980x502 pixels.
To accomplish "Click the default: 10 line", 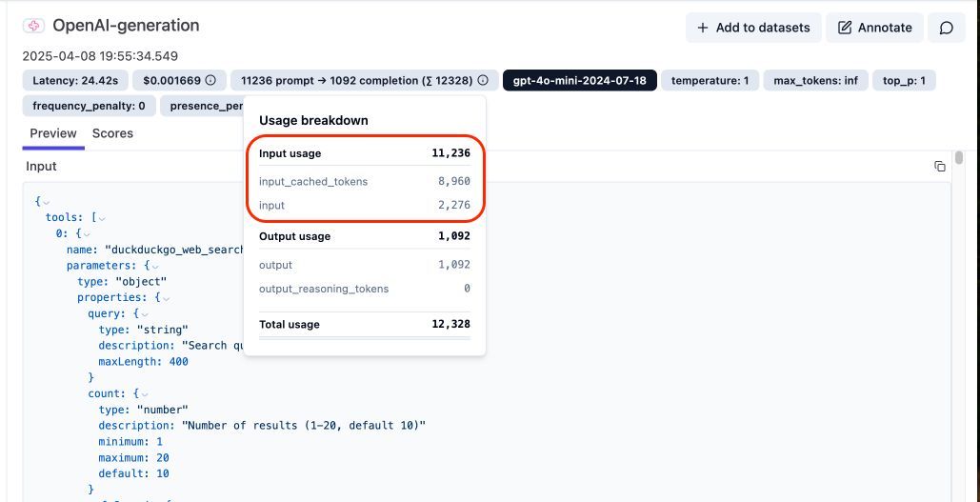I will pos(133,473).
